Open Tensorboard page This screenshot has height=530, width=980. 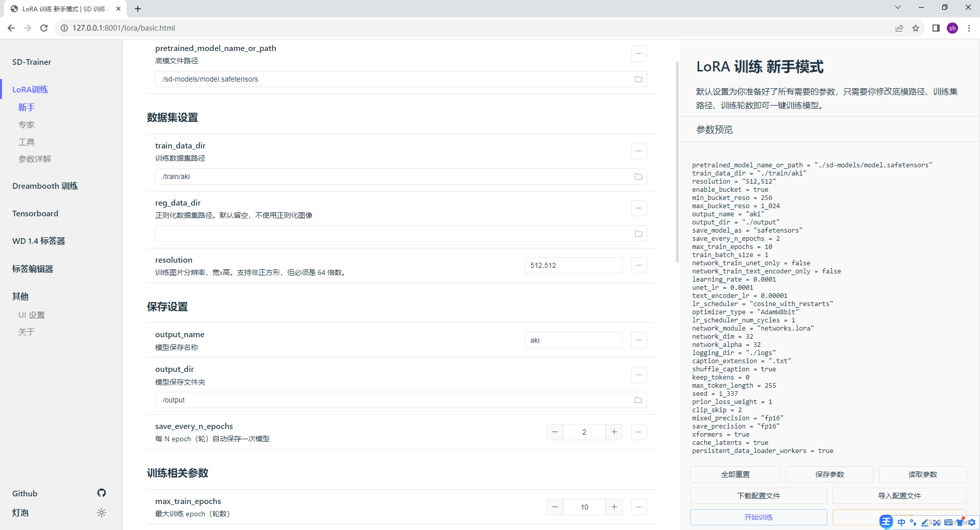tap(35, 213)
